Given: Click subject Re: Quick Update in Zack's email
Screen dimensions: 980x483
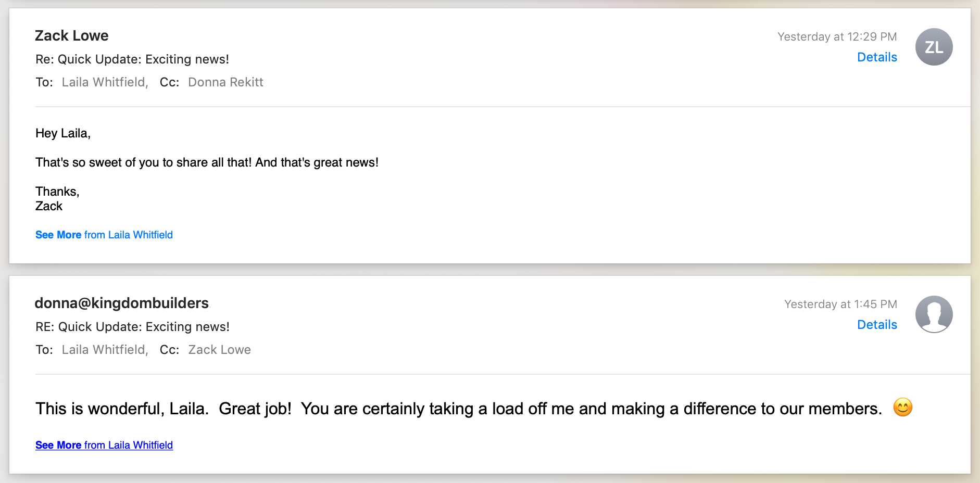Looking at the screenshot, I should tap(132, 59).
